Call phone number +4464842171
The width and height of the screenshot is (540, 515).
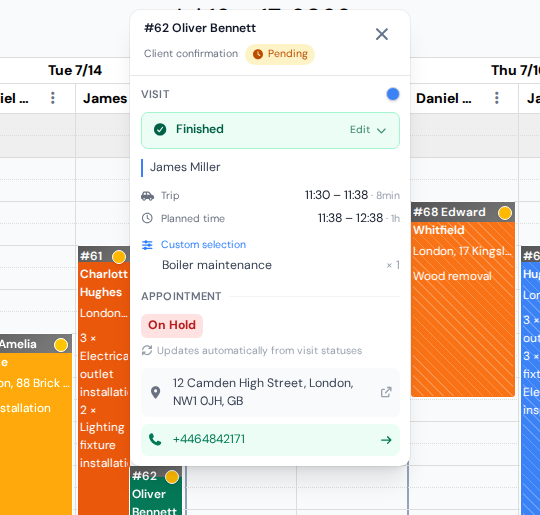click(x=209, y=439)
